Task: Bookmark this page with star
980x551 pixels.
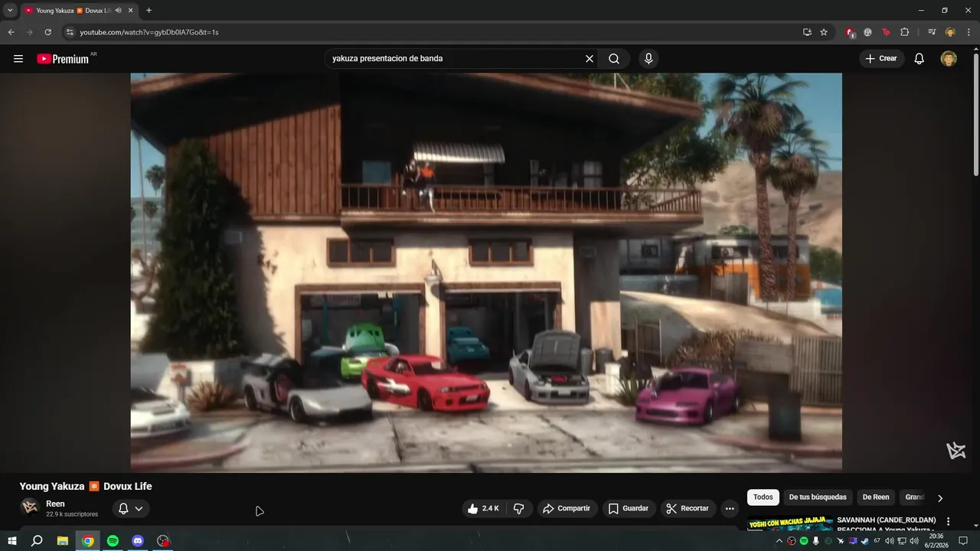Action: coord(824,32)
